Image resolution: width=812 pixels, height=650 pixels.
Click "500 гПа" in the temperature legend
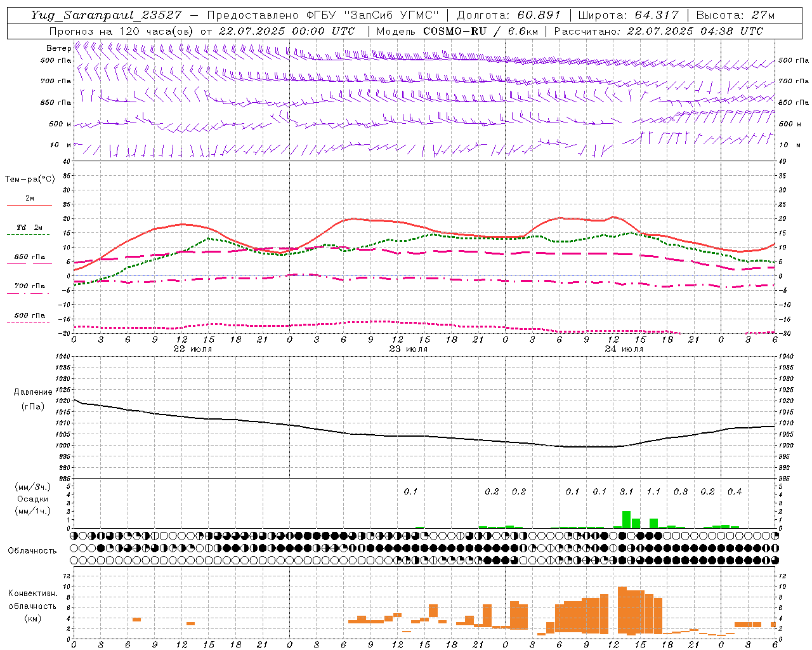(30, 315)
